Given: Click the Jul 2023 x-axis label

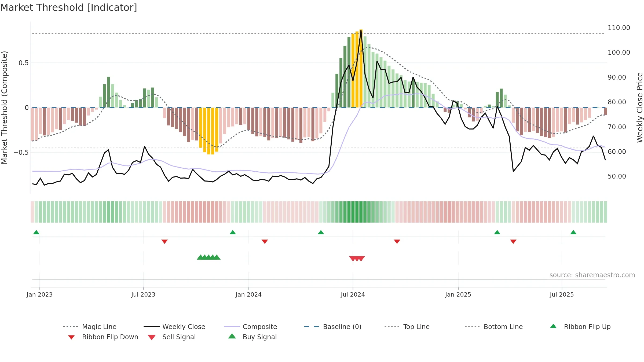Looking at the screenshot, I should [x=143, y=294].
